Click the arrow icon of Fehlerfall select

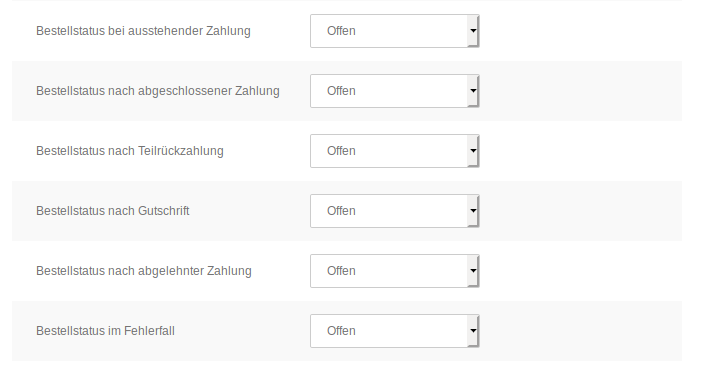473,331
